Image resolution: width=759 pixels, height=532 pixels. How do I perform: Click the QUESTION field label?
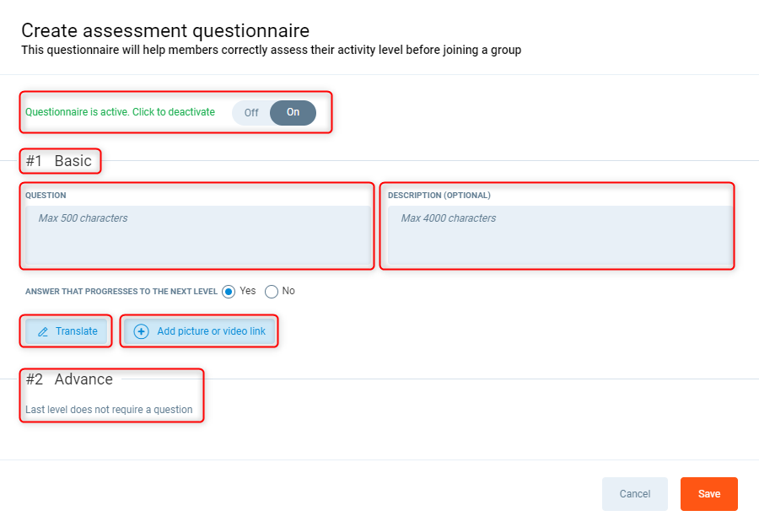coord(46,196)
